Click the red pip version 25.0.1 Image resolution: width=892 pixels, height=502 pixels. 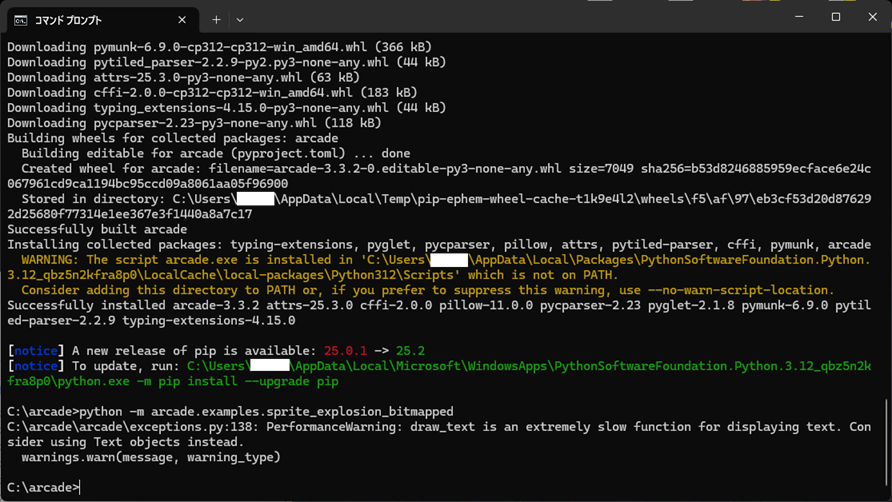(345, 351)
